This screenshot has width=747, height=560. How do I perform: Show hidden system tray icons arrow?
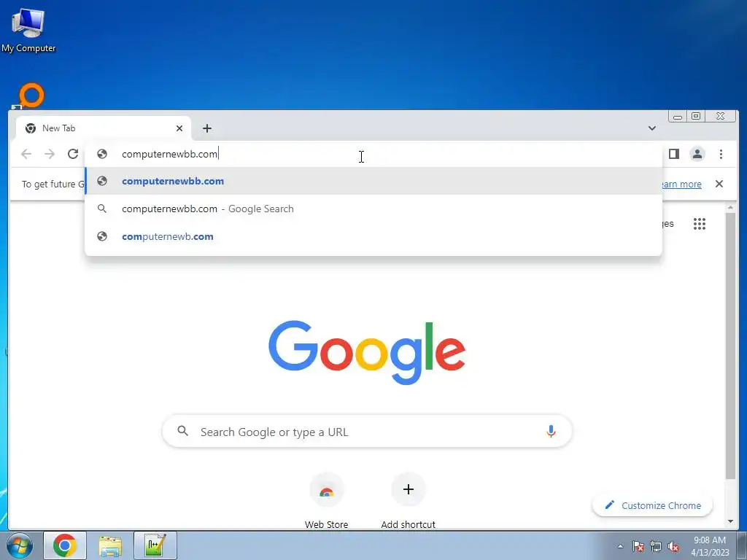tap(620, 546)
